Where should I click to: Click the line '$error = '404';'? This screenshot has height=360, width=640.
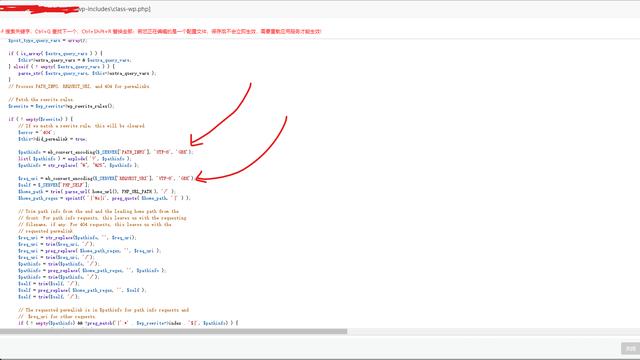point(36,132)
